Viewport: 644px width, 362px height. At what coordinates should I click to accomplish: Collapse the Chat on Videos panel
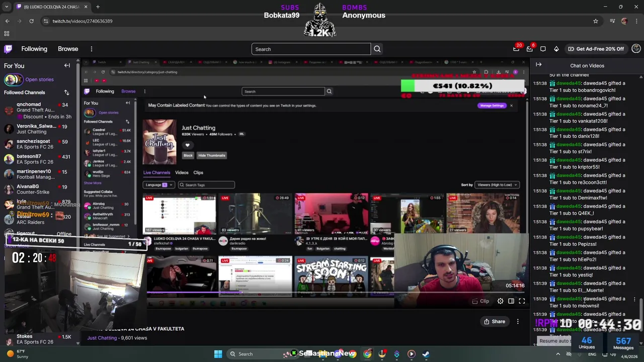pos(538,65)
